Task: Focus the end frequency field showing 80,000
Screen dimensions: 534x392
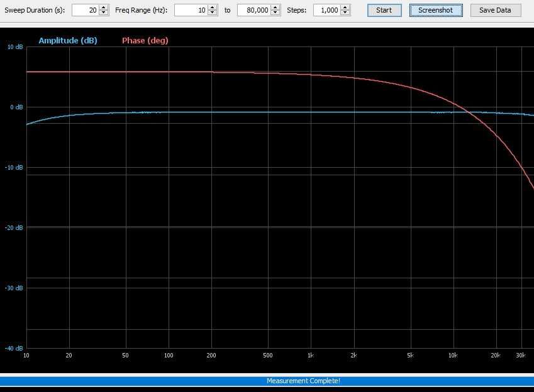Action: [x=254, y=10]
